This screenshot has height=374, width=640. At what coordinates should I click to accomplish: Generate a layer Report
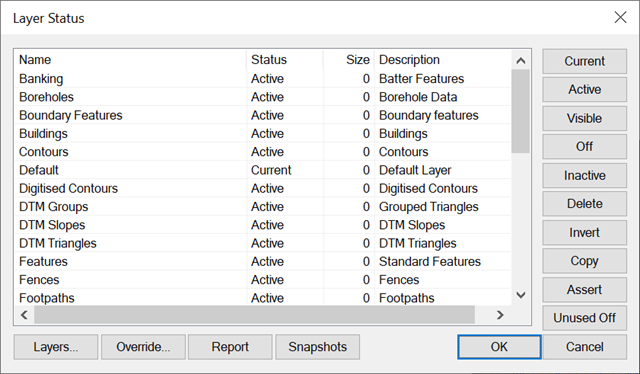click(x=230, y=347)
